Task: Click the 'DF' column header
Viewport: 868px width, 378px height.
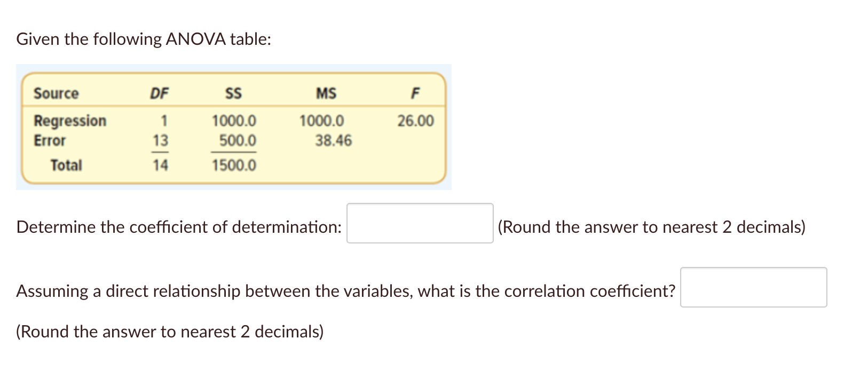Action: click(x=159, y=93)
